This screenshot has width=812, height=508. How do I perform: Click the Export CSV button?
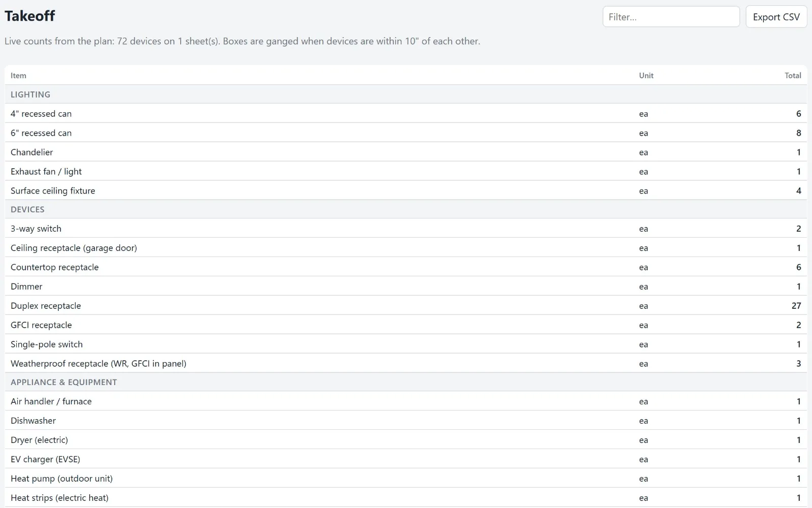coord(776,17)
